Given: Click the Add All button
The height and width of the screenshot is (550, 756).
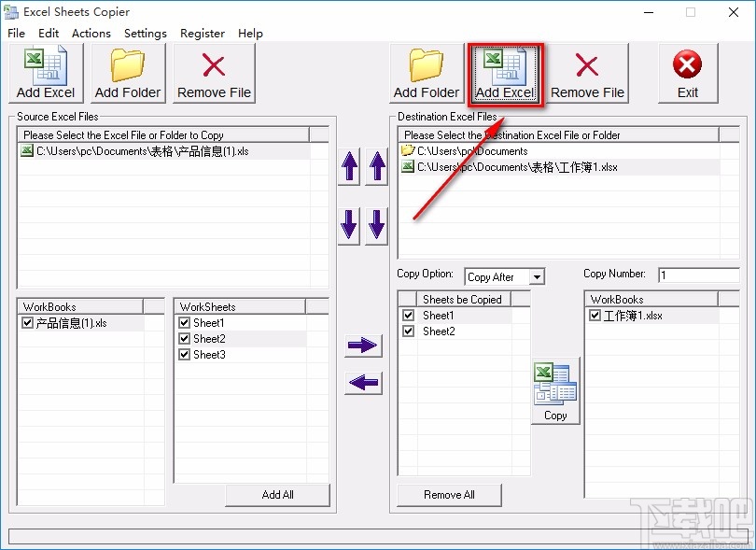Looking at the screenshot, I should click(277, 495).
